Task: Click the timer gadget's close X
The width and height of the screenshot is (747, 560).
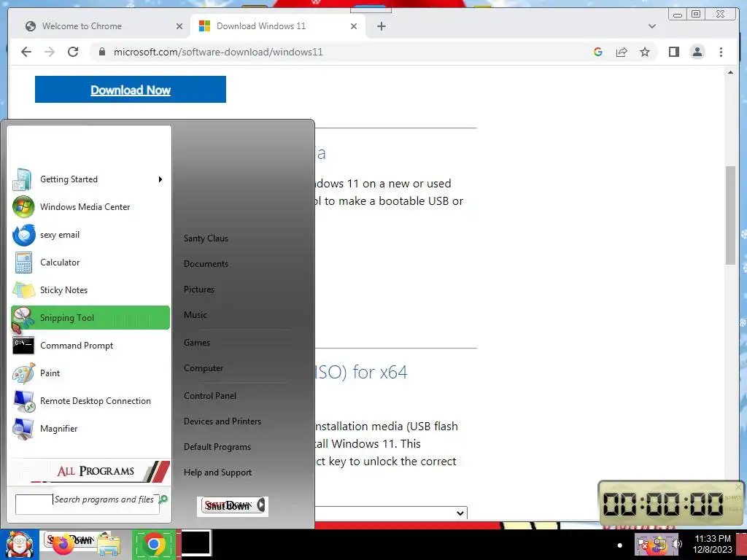Action: point(738,486)
